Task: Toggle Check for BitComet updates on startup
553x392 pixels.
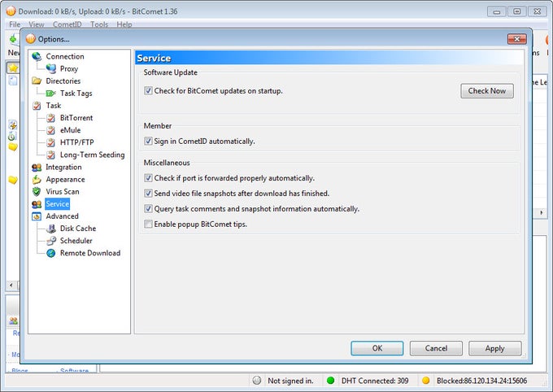Action: point(148,90)
